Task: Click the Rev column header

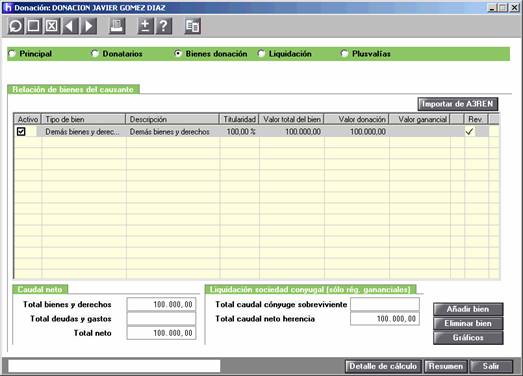Action: coord(476,119)
